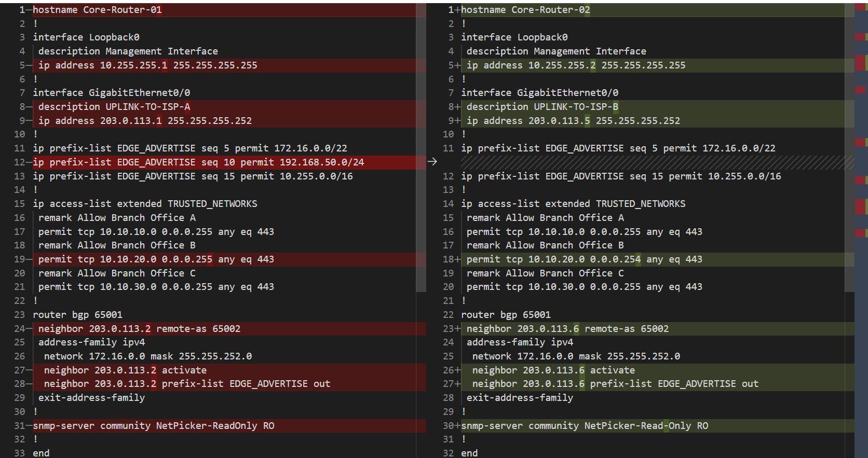Click 'description Management Interface' in left pane
Screen dimensions: 868x458
click(x=128, y=51)
